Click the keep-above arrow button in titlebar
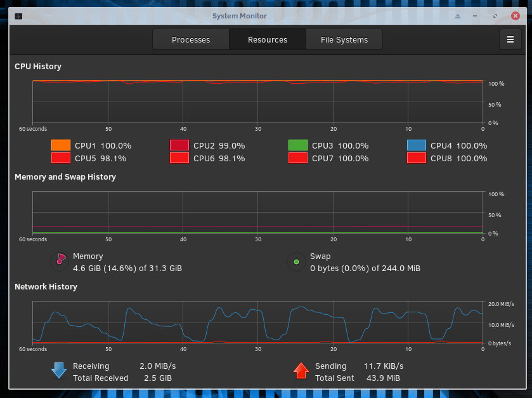532x398 pixels. (458, 16)
